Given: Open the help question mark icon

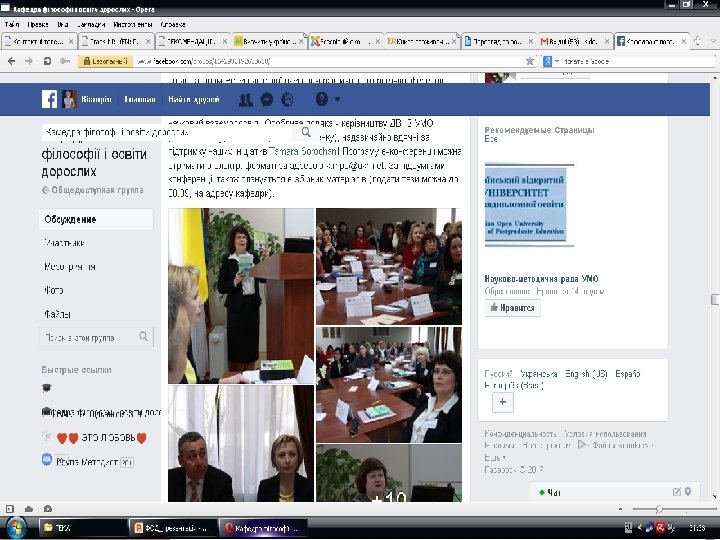Looking at the screenshot, I should point(322,99).
